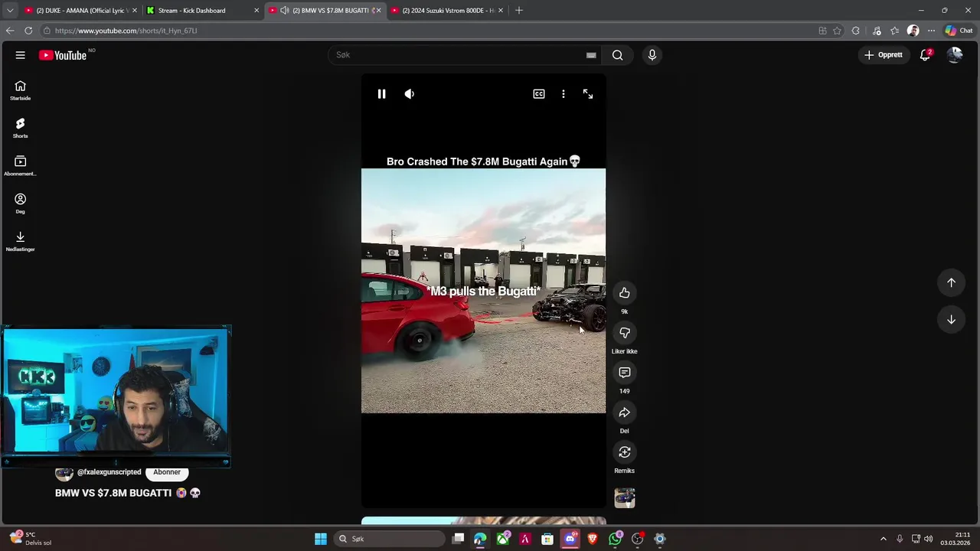The image size is (980, 551).
Task: Open the clock showing 21:11
Action: coord(955,539)
